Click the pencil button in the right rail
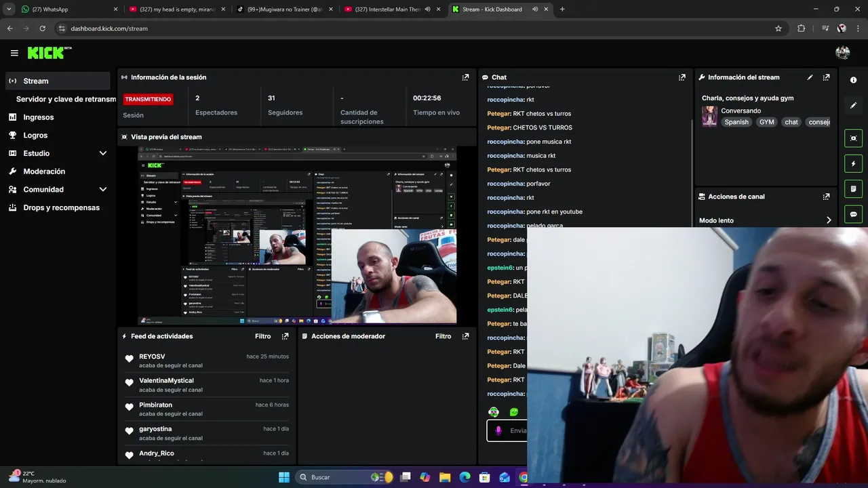This screenshot has width=868, height=488. click(853, 106)
